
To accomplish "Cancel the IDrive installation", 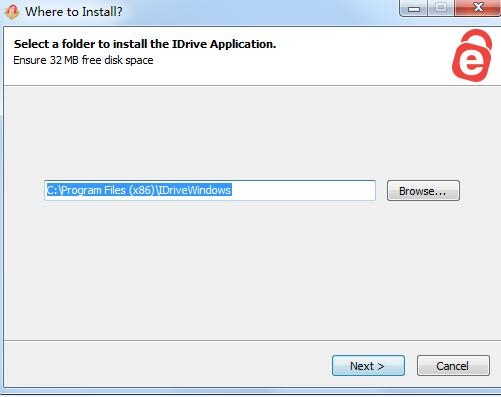I will click(453, 366).
